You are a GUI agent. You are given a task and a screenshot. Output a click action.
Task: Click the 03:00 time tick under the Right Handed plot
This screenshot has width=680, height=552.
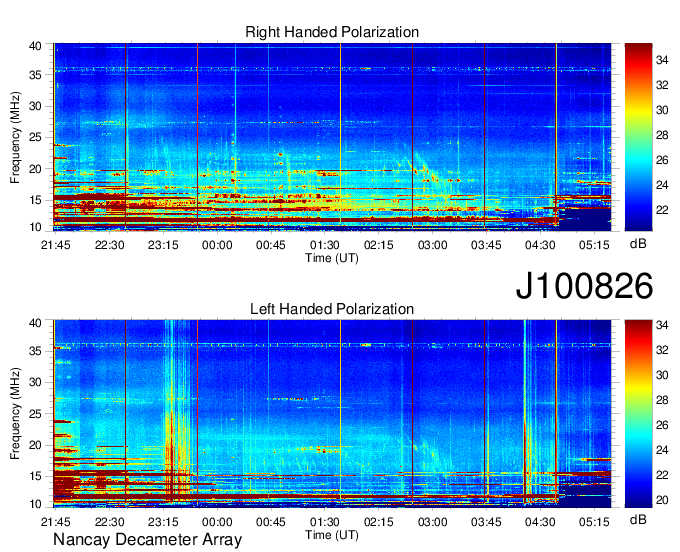click(432, 245)
